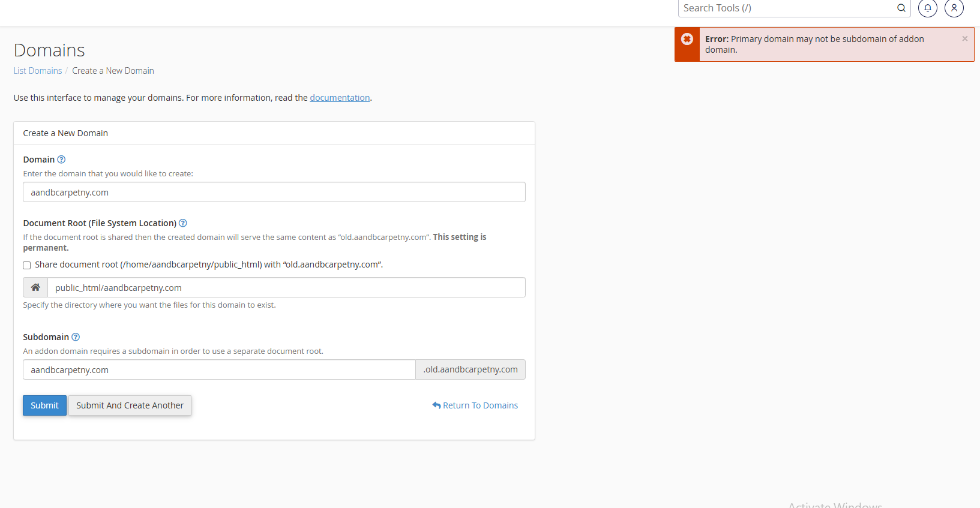Click the help icon beside Subdomain
The image size is (980, 508).
(x=76, y=337)
